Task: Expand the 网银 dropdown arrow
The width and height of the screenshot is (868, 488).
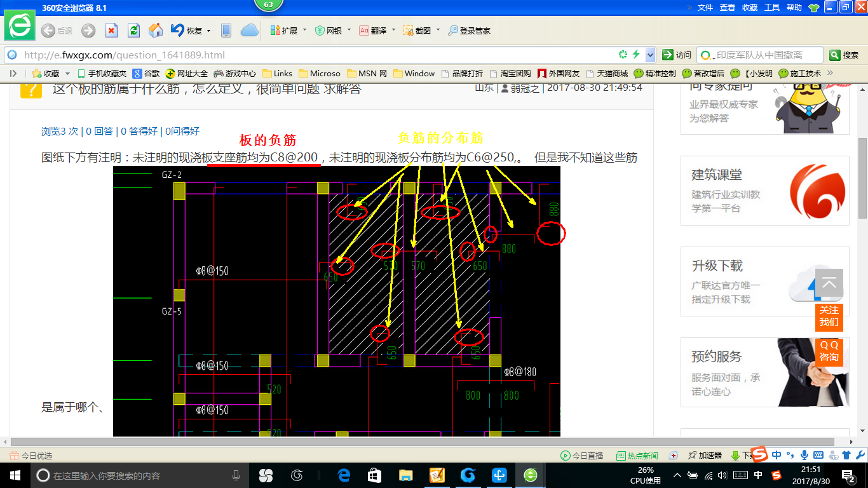Action: pyautogui.click(x=349, y=30)
